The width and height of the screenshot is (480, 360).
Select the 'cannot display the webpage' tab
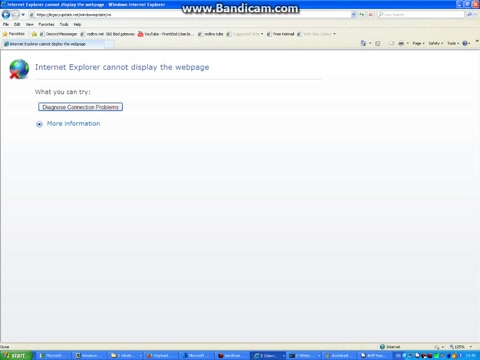click(53, 44)
